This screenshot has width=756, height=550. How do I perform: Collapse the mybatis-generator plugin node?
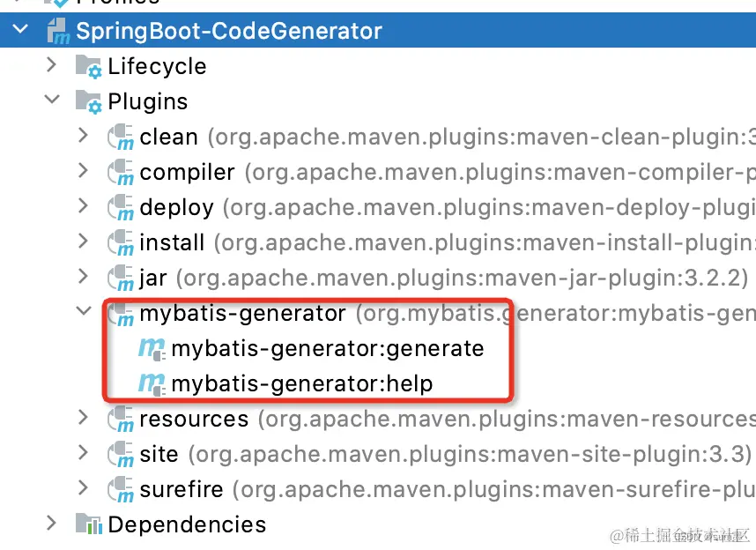[x=83, y=313]
